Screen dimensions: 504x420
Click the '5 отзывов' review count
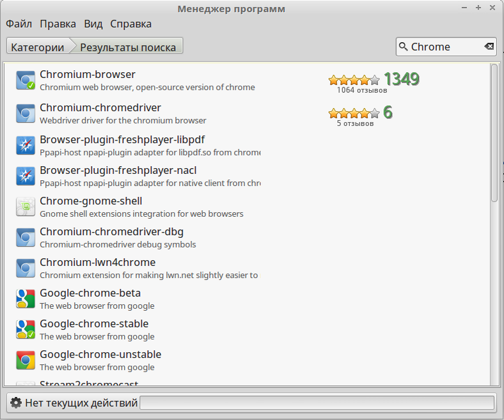(x=355, y=123)
